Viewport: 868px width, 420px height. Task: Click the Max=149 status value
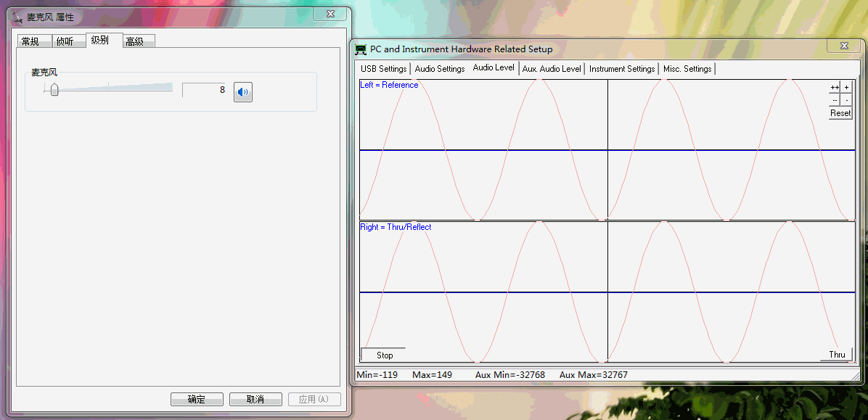pyautogui.click(x=433, y=374)
